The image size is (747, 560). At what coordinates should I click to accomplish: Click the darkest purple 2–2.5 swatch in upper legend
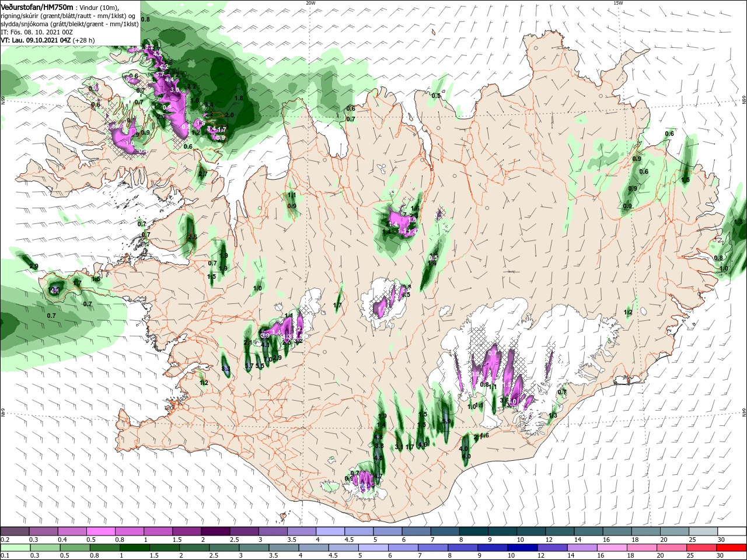215,531
